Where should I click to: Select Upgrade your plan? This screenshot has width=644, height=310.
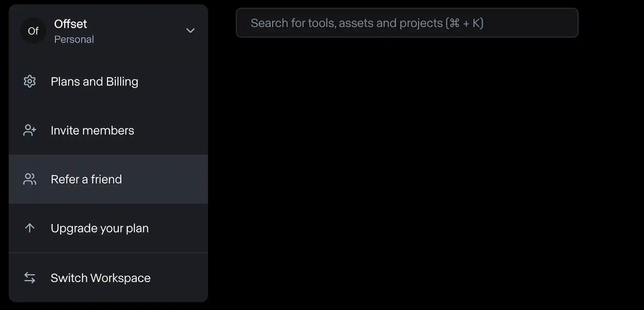coord(100,229)
